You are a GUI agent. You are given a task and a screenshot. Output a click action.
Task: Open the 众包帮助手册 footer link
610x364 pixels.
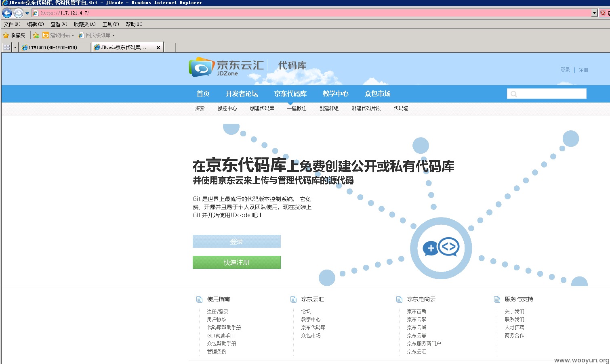click(x=221, y=343)
